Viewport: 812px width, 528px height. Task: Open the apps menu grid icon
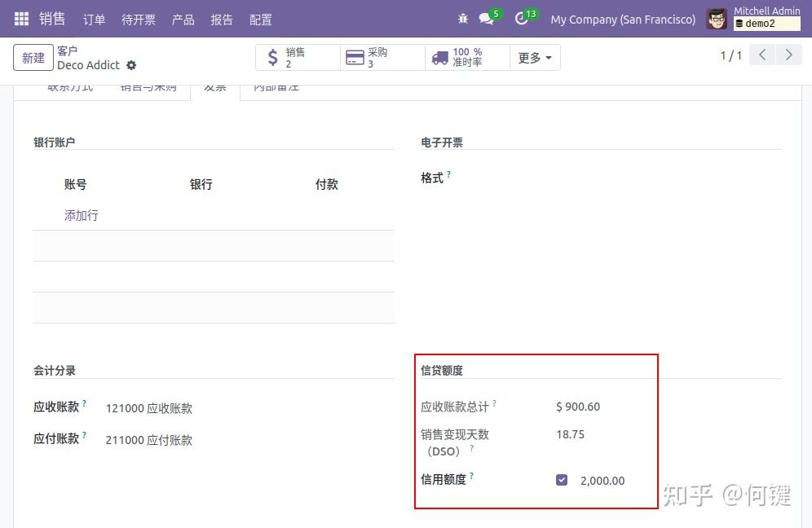click(x=20, y=20)
